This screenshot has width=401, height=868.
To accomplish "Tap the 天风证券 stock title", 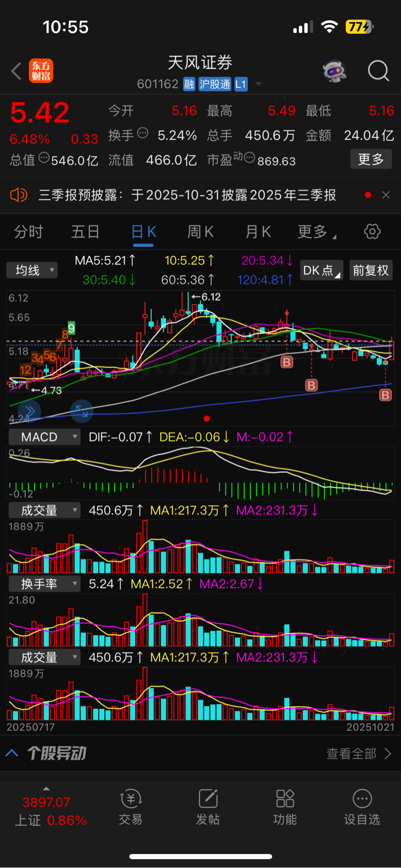I will click(x=200, y=63).
